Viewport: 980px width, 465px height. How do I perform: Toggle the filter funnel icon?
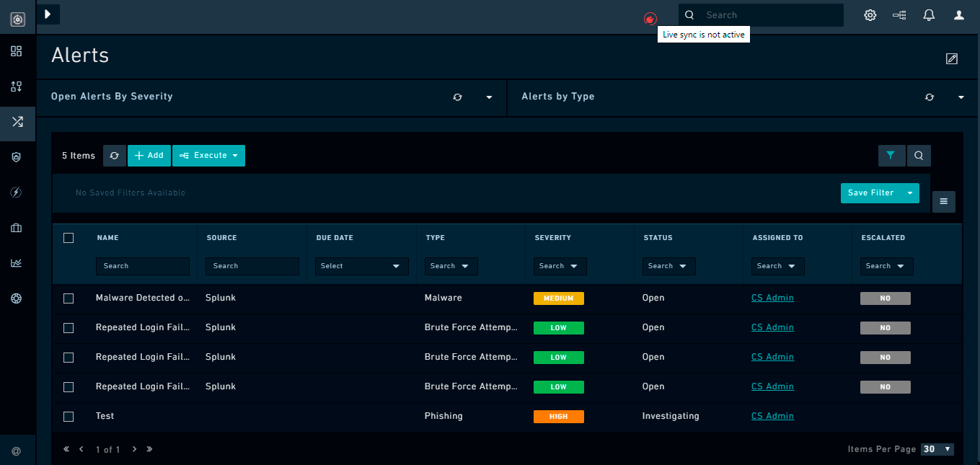tap(891, 155)
